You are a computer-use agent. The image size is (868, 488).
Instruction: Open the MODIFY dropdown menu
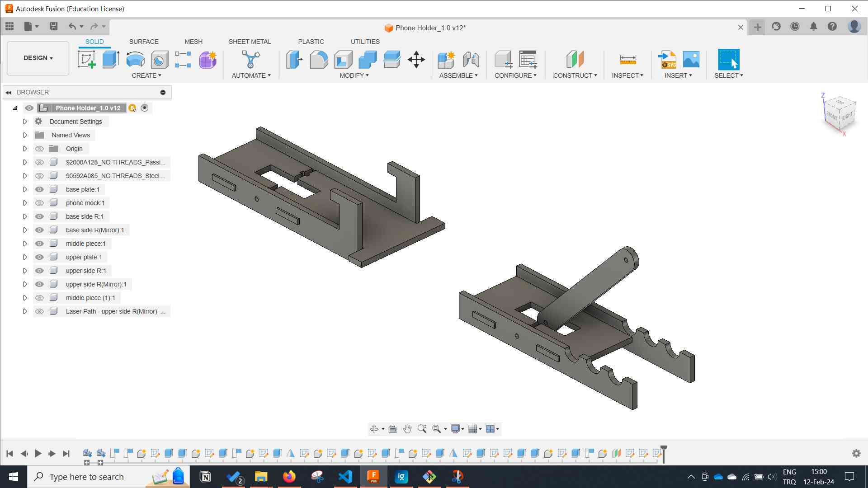354,75
